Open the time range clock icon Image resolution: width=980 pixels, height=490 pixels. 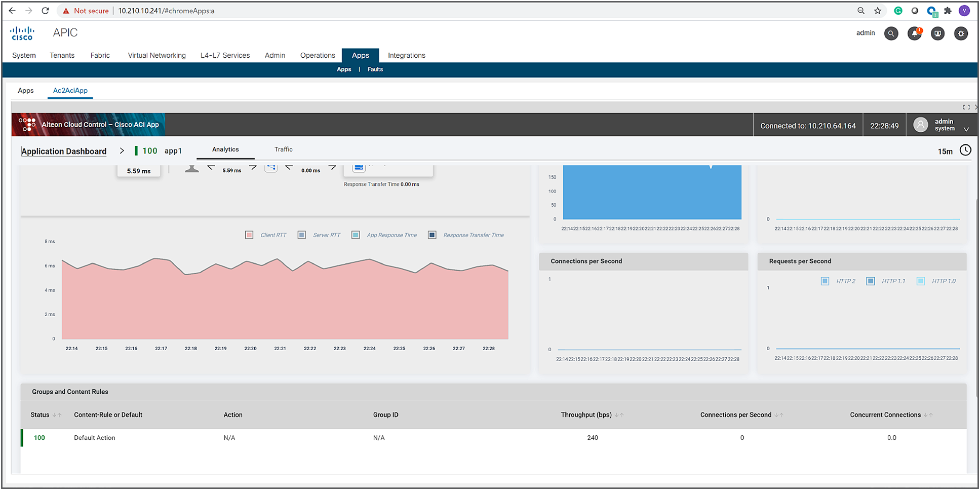pyautogui.click(x=966, y=150)
